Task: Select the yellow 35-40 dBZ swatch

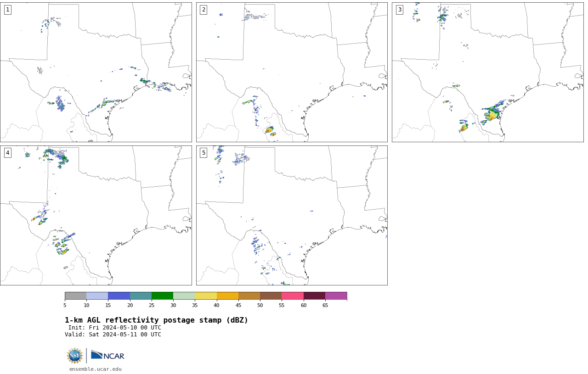Action: pos(206,296)
